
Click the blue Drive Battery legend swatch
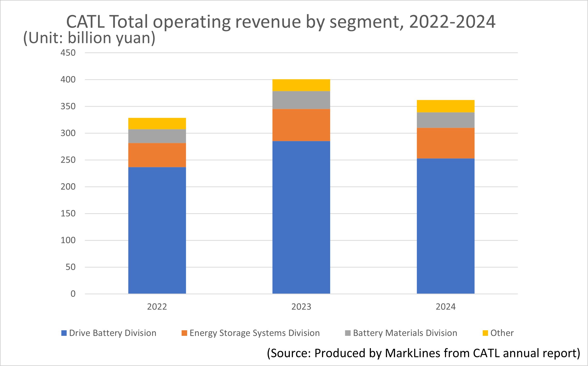pyautogui.click(x=64, y=333)
